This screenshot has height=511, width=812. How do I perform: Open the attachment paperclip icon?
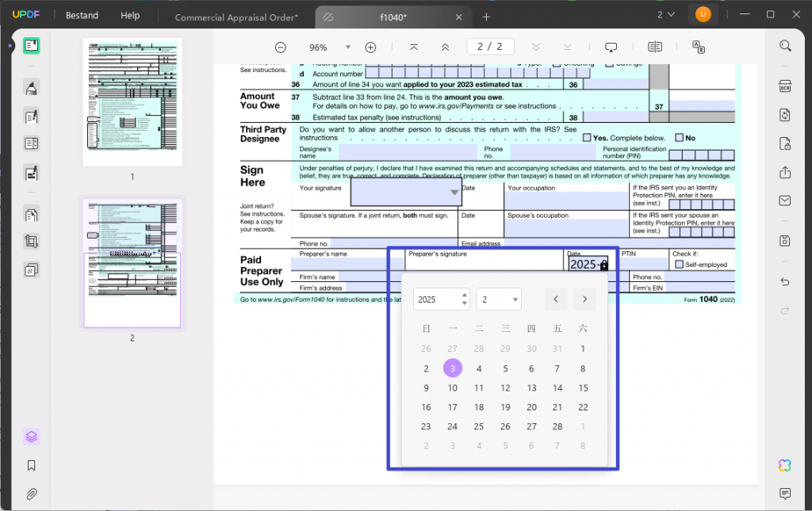coord(32,494)
